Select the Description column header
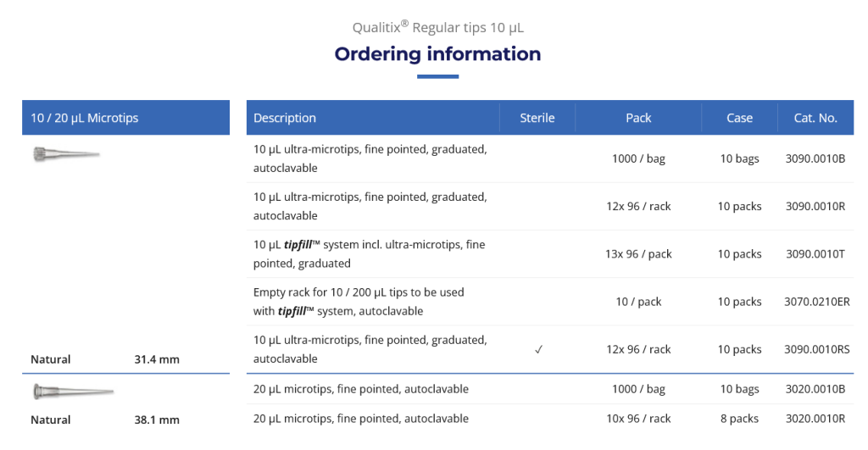The height and width of the screenshot is (450, 868). tap(285, 118)
